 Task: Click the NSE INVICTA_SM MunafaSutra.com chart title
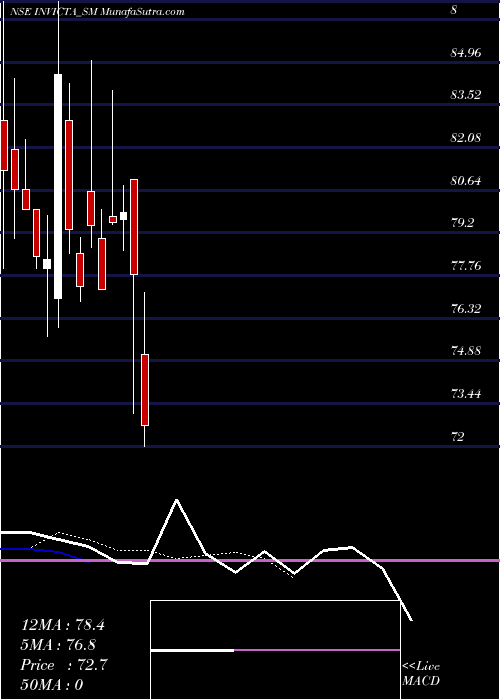click(x=97, y=12)
